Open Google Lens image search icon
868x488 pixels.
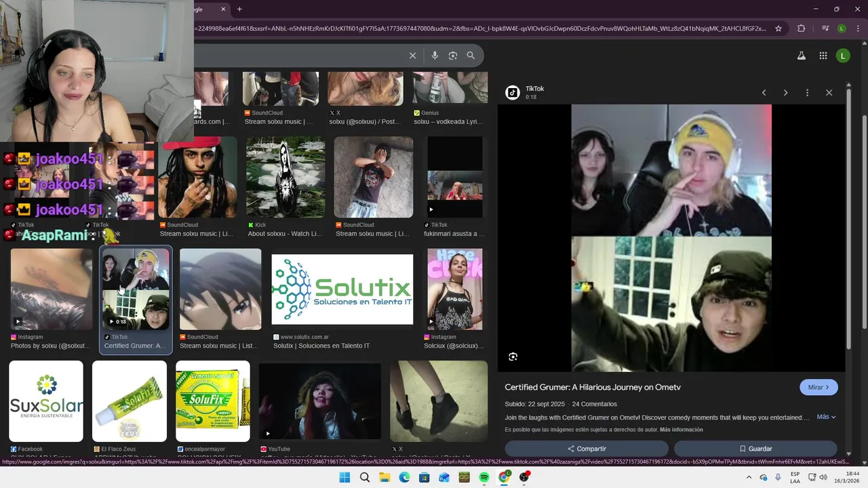(x=453, y=56)
